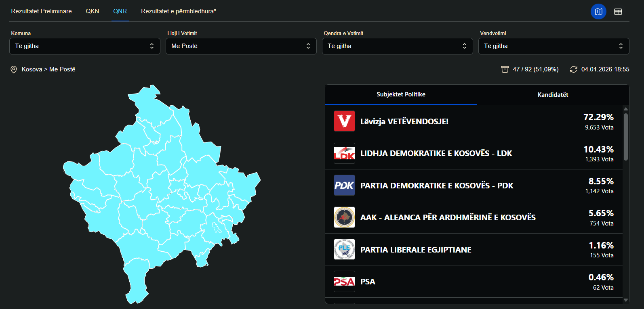
Task: Open Rezultatet e përmbledhura tab
Action: pos(179,11)
